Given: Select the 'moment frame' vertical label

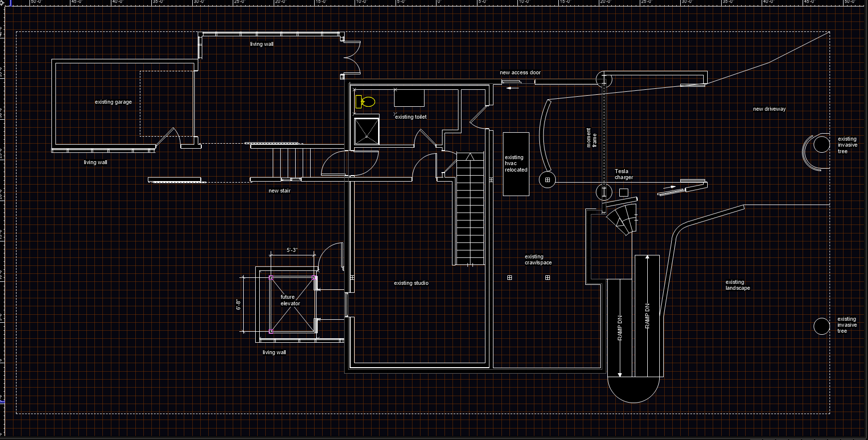Looking at the screenshot, I should click(x=591, y=138).
